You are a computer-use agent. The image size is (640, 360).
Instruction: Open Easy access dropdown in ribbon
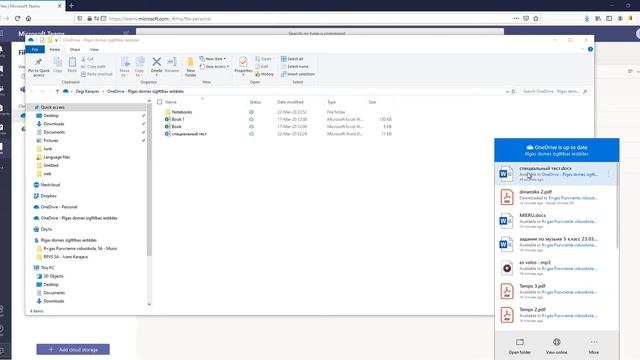click(214, 67)
